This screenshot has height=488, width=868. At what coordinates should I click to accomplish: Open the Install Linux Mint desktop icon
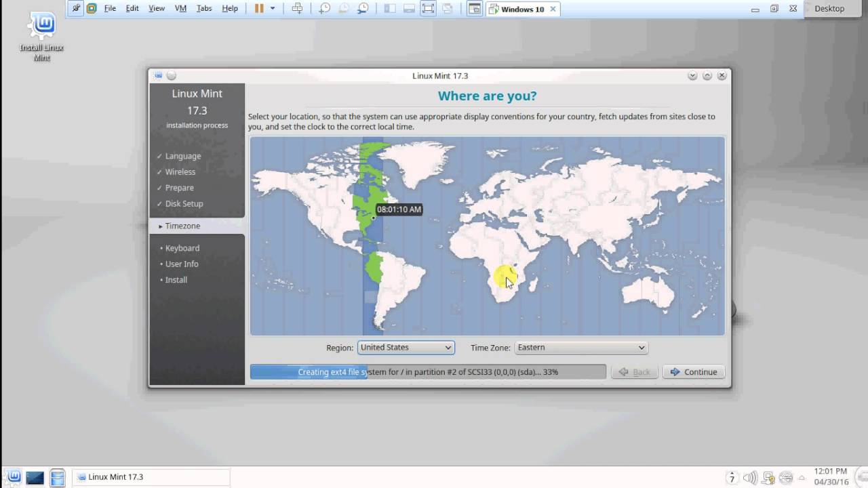click(x=42, y=37)
